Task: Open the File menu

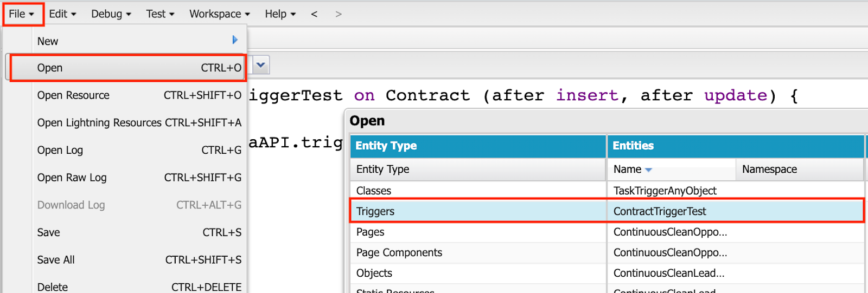Action: pos(22,14)
